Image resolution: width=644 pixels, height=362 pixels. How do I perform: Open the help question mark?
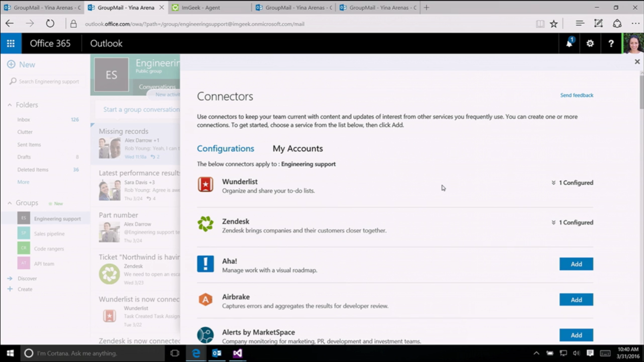pyautogui.click(x=611, y=44)
